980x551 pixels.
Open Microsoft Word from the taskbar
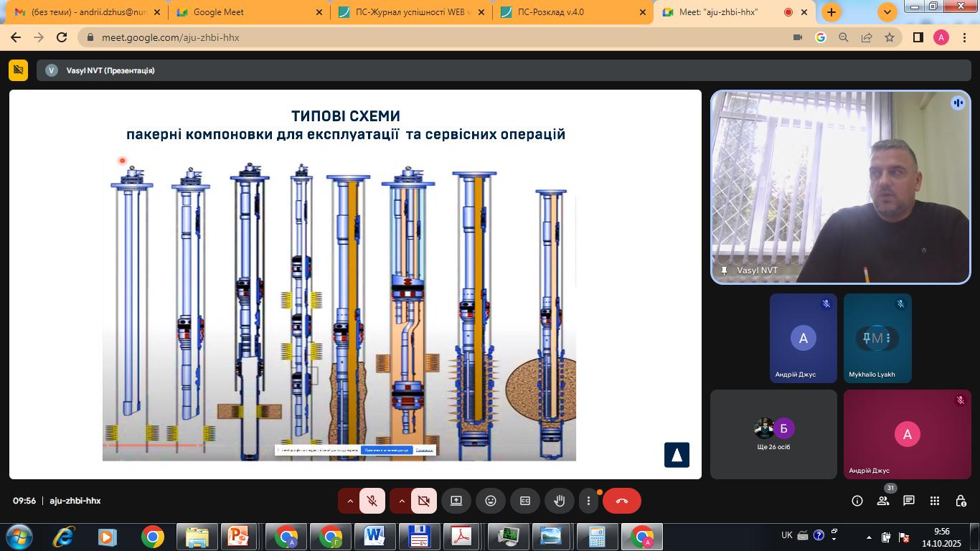374,537
